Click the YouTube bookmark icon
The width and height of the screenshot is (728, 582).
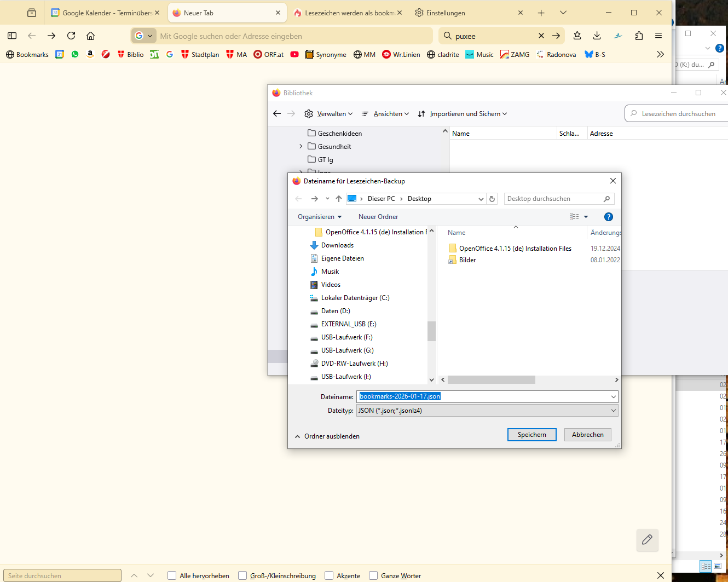click(x=294, y=55)
